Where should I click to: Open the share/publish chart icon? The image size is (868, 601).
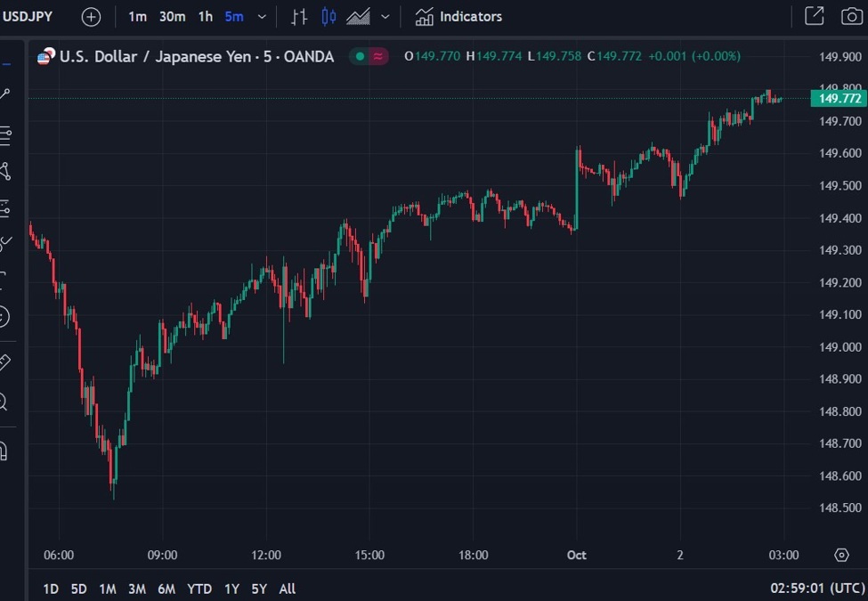point(814,17)
